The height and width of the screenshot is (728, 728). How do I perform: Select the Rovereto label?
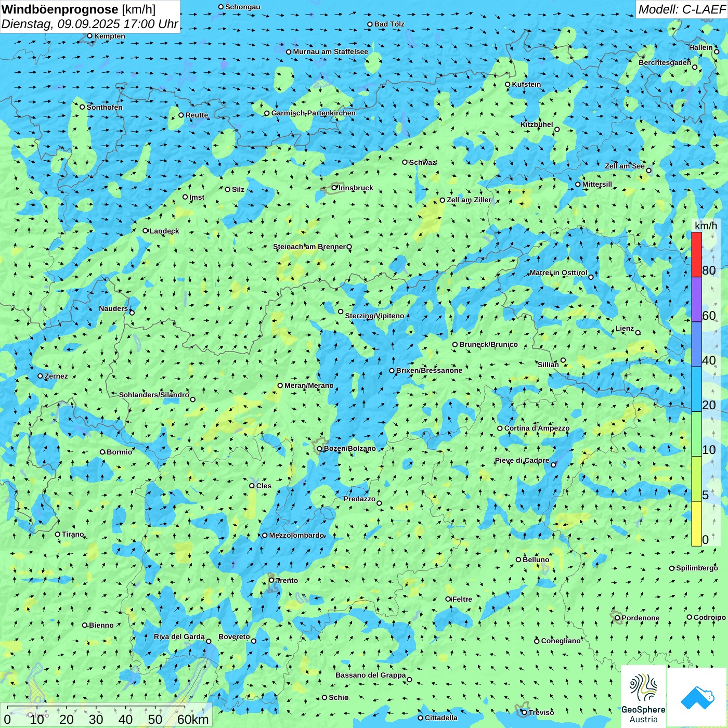[x=234, y=636]
